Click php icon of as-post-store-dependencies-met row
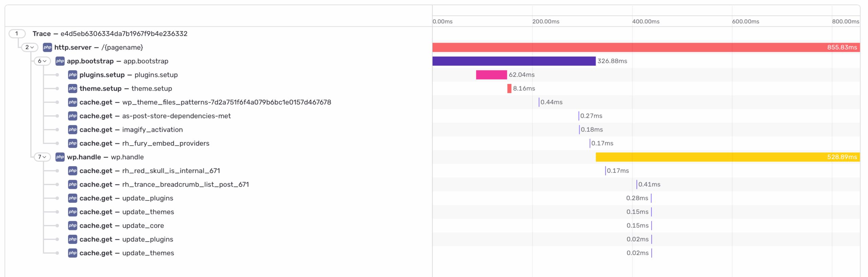The height and width of the screenshot is (277, 868). (x=73, y=116)
